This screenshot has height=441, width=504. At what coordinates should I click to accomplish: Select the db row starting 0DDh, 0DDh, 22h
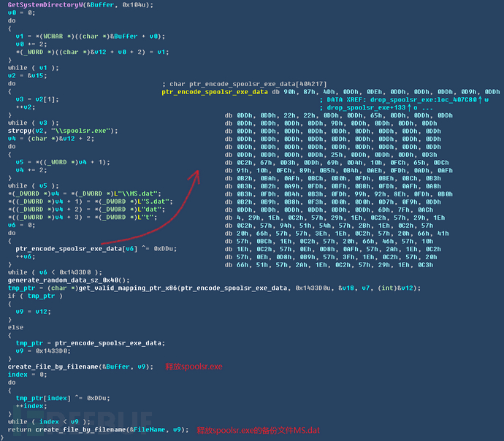[x=339, y=115]
